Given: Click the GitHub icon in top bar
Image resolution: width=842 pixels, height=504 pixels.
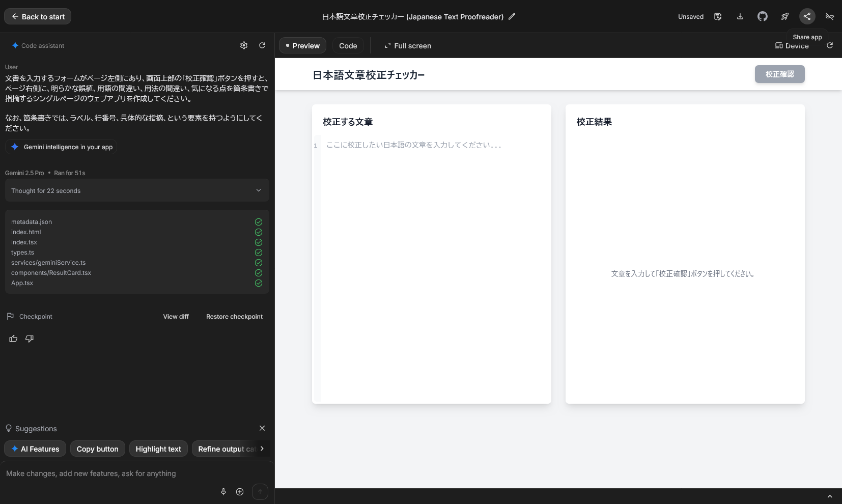Looking at the screenshot, I should click(762, 16).
